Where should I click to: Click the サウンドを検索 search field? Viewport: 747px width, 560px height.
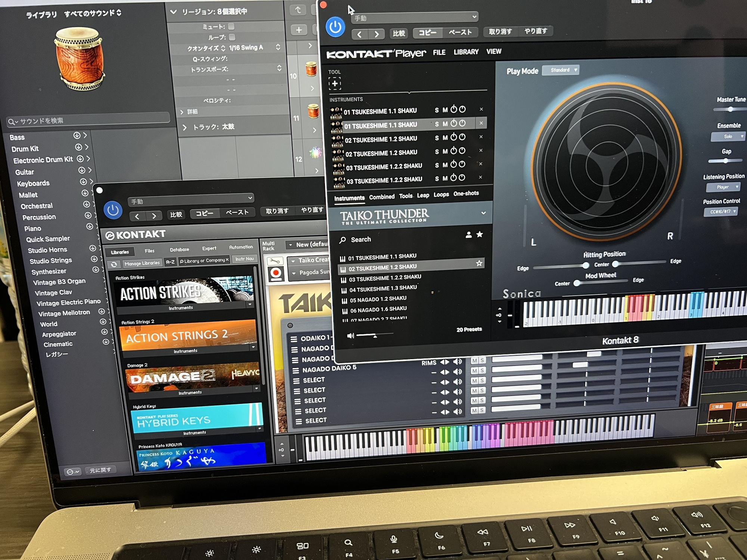pos(88,121)
